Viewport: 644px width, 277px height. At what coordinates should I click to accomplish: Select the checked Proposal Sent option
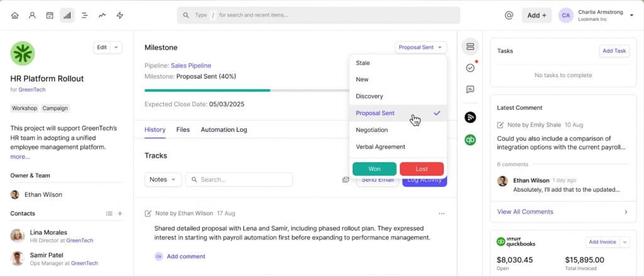398,113
